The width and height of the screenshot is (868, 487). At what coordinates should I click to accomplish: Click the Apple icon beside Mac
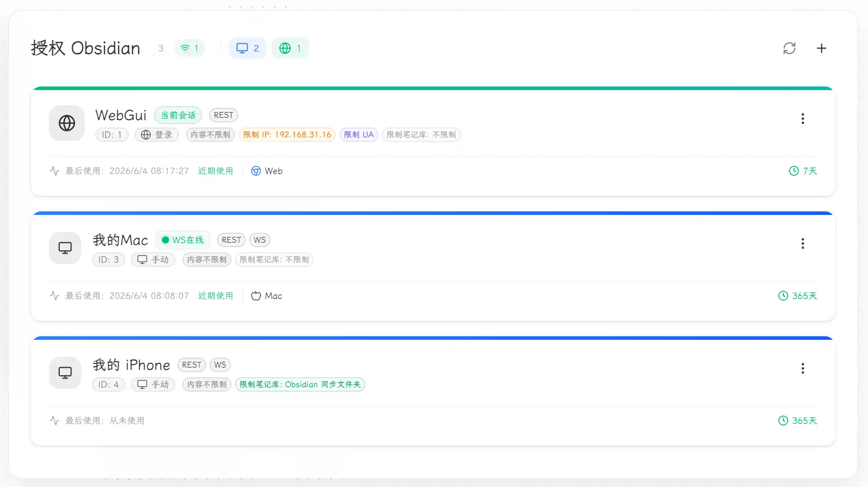[x=256, y=296]
